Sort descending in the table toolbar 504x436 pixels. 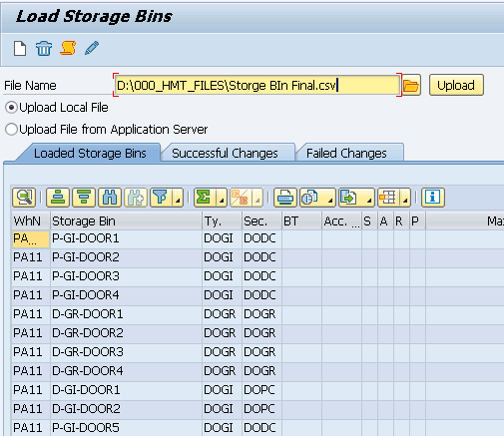[x=84, y=198]
